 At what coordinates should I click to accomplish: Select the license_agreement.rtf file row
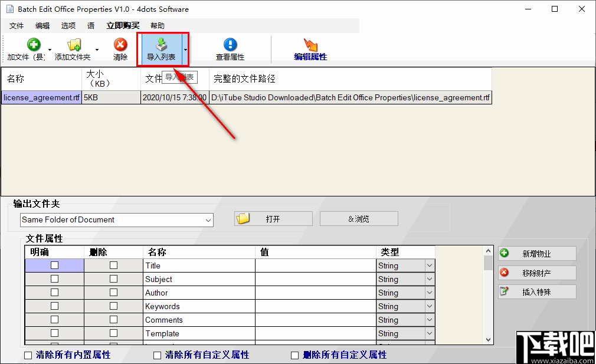[x=41, y=97]
